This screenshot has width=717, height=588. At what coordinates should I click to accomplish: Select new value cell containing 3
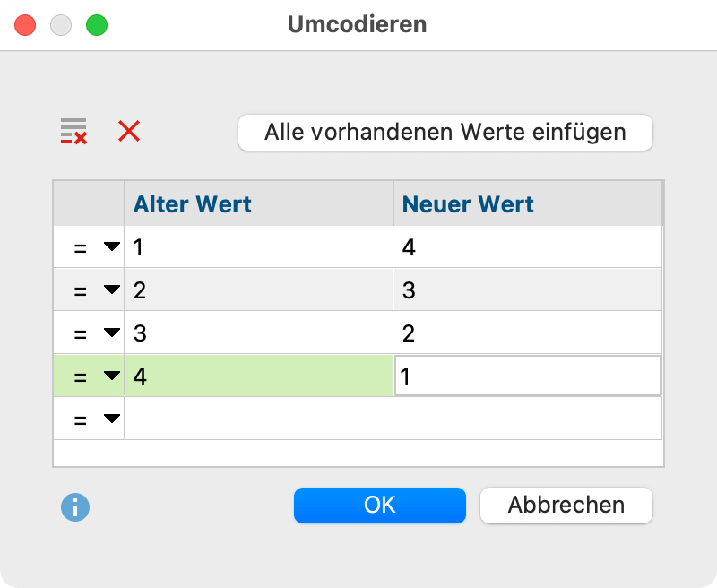[x=527, y=290]
